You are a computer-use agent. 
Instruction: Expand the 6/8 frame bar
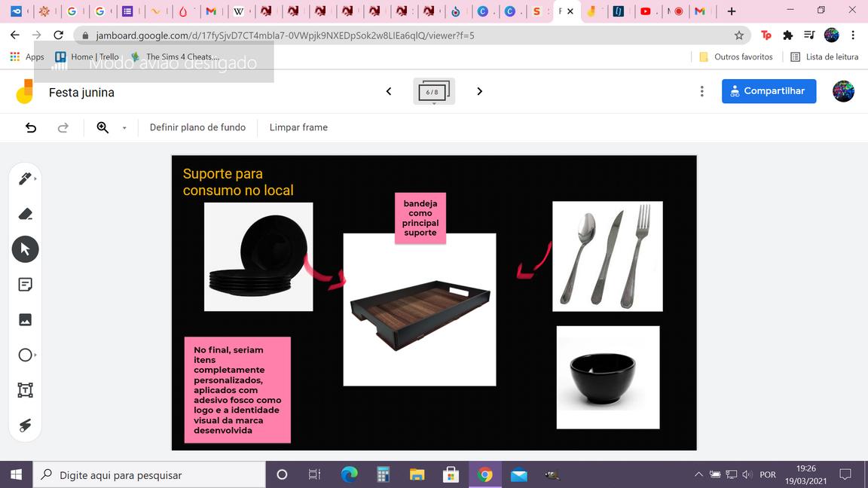pyautogui.click(x=434, y=91)
